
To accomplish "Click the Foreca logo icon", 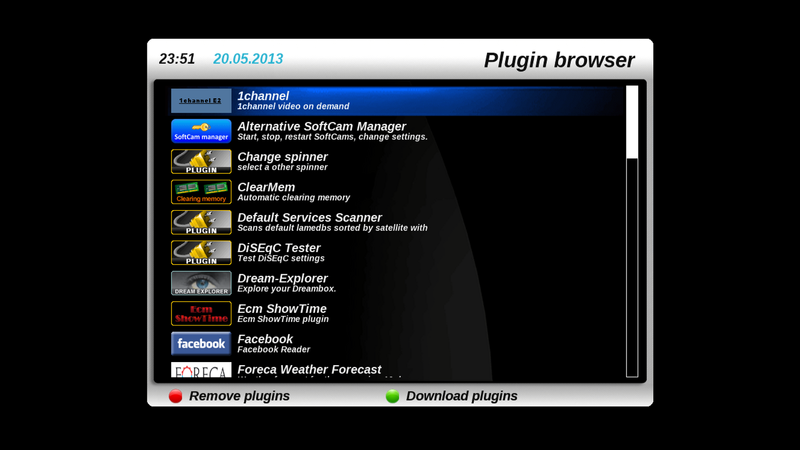I will (x=201, y=370).
